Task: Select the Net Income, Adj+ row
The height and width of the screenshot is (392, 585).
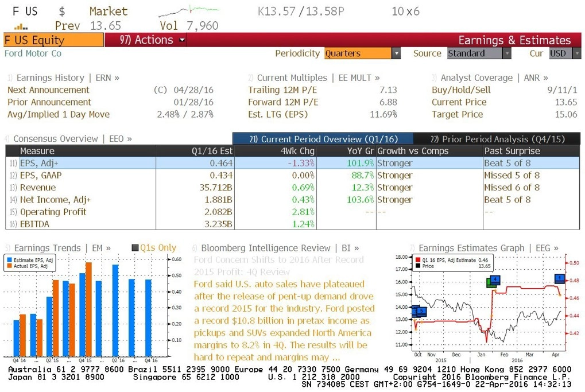Action: click(293, 200)
